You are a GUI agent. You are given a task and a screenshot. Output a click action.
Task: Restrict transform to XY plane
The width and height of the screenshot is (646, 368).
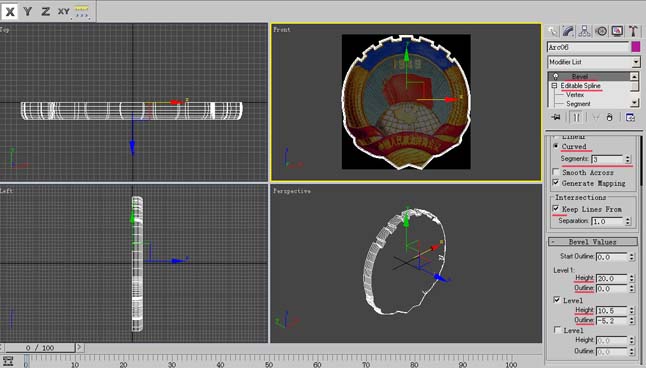(63, 12)
